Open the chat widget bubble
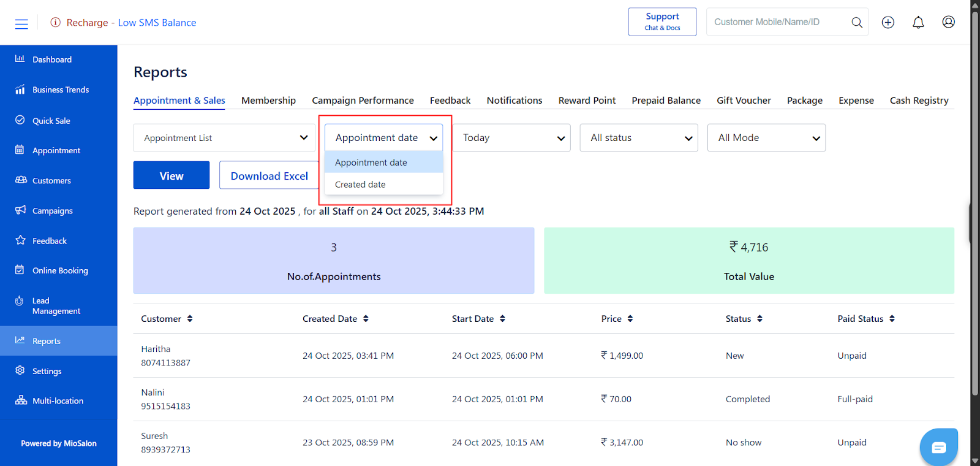980x466 pixels. (939, 447)
